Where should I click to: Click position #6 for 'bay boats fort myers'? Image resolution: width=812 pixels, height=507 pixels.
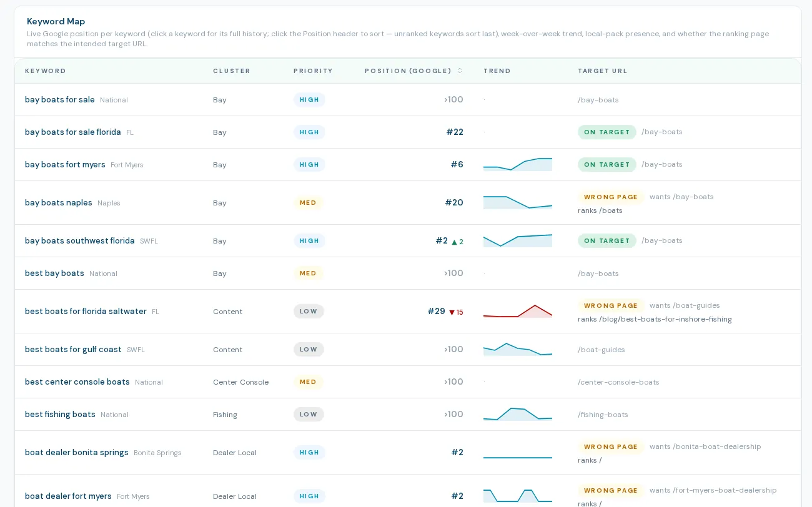click(457, 165)
